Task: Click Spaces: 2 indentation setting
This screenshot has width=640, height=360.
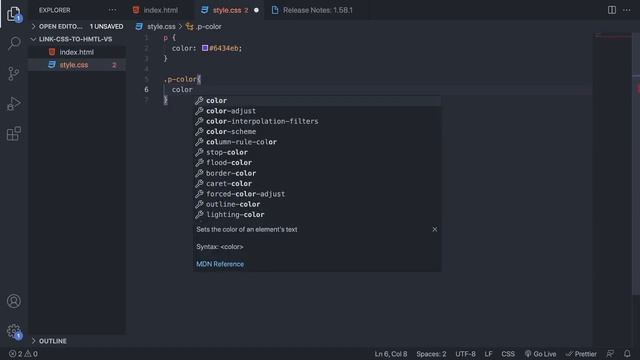Action: coord(431,354)
